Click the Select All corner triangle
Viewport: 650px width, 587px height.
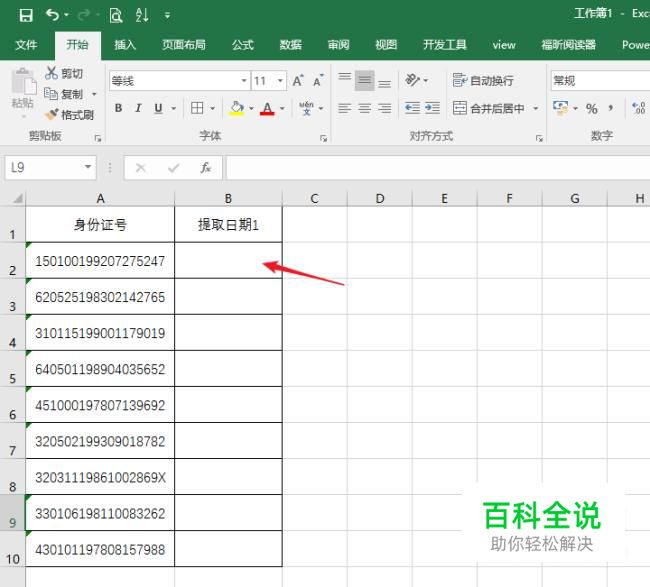pyautogui.click(x=17, y=199)
